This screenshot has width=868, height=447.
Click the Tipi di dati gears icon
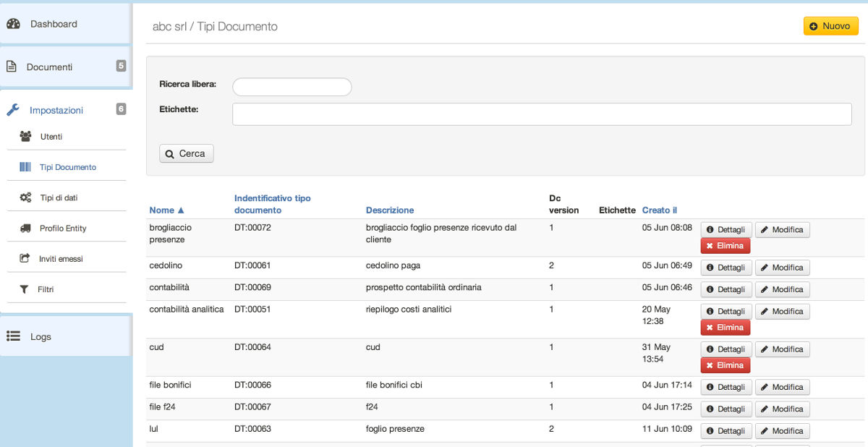click(x=25, y=197)
